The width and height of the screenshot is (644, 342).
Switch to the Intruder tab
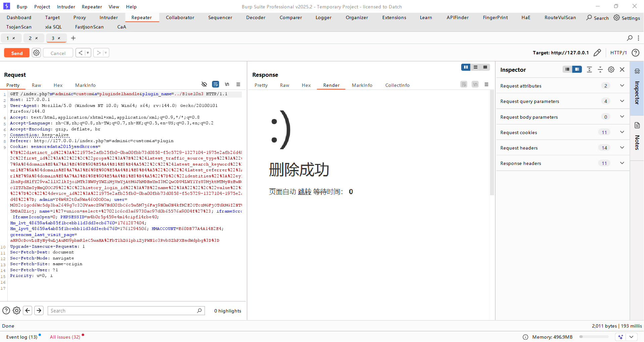(x=108, y=17)
